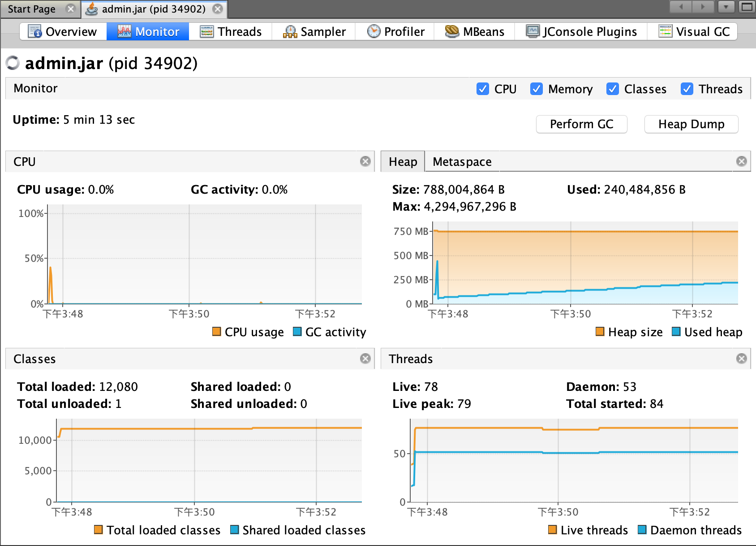
Task: Switch to the Metaspace memory tab
Action: [x=462, y=161]
